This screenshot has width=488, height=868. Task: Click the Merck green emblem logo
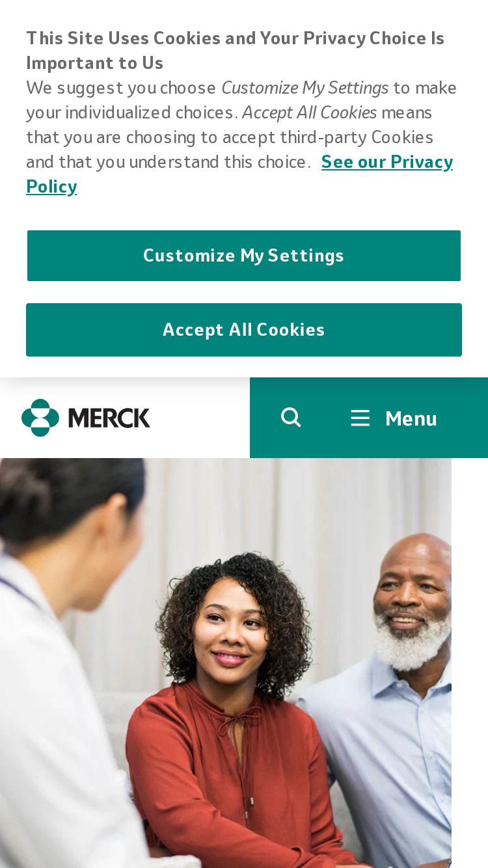click(40, 418)
